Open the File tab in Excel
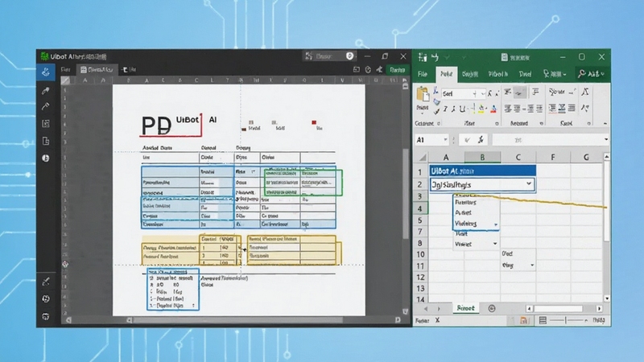This screenshot has height=362, width=644. pyautogui.click(x=423, y=74)
